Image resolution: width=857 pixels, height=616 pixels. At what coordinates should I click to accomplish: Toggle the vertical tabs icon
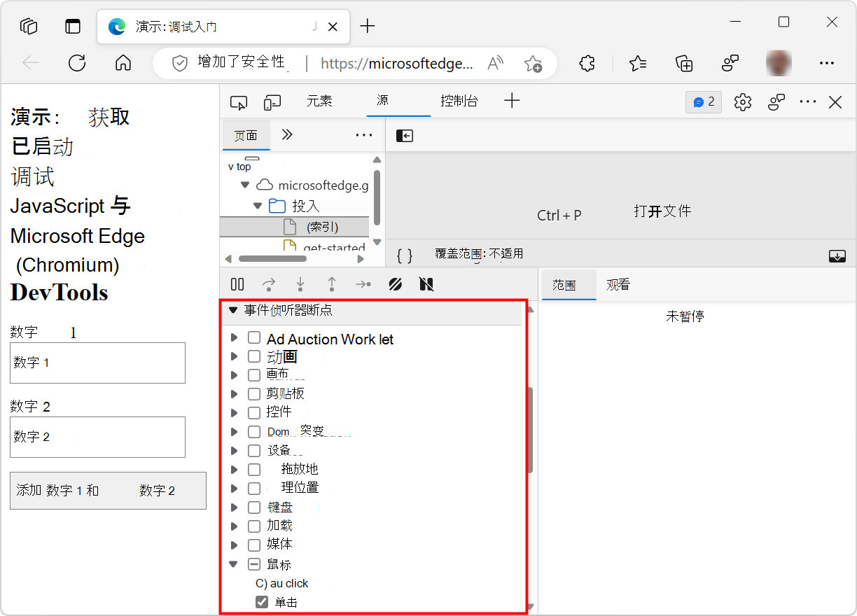(73, 27)
